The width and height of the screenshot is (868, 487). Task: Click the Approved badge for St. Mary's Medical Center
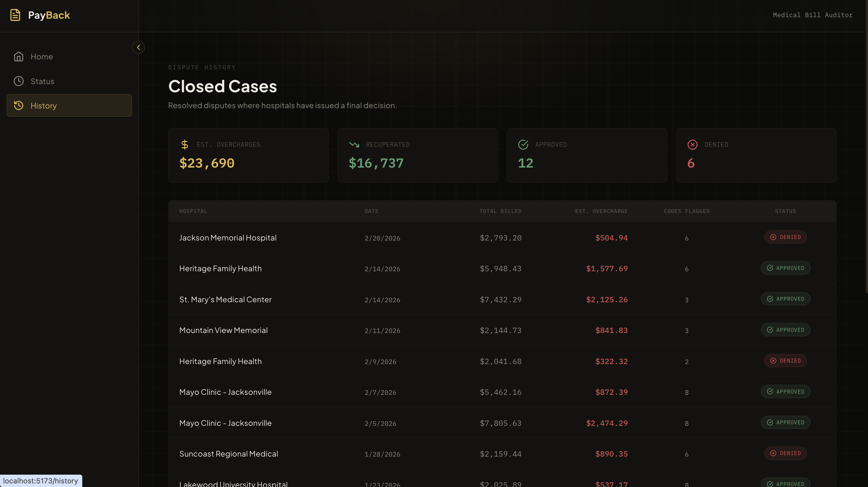click(785, 299)
